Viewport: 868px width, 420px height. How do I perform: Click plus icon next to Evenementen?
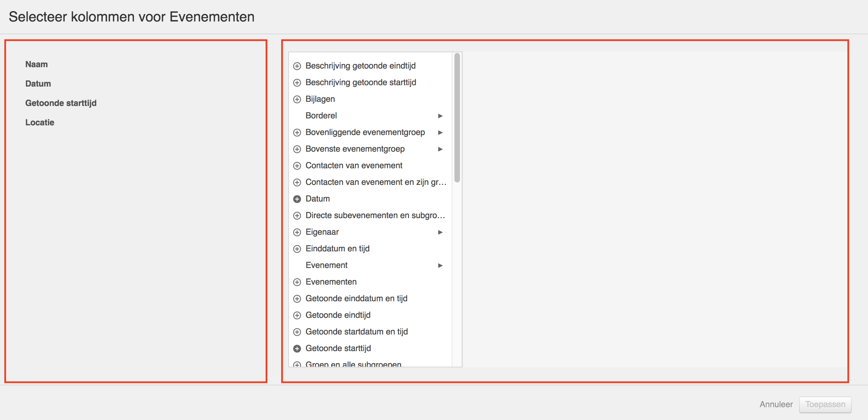(x=297, y=282)
